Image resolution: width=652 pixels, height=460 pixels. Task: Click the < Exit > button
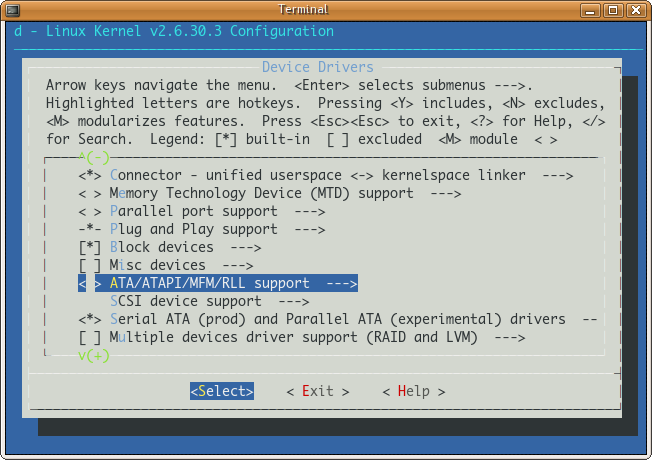point(318,391)
